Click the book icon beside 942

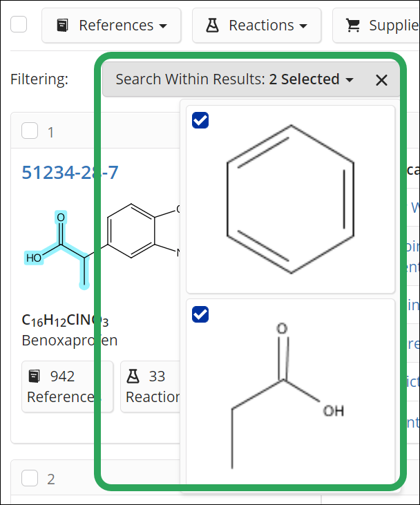tap(34, 377)
